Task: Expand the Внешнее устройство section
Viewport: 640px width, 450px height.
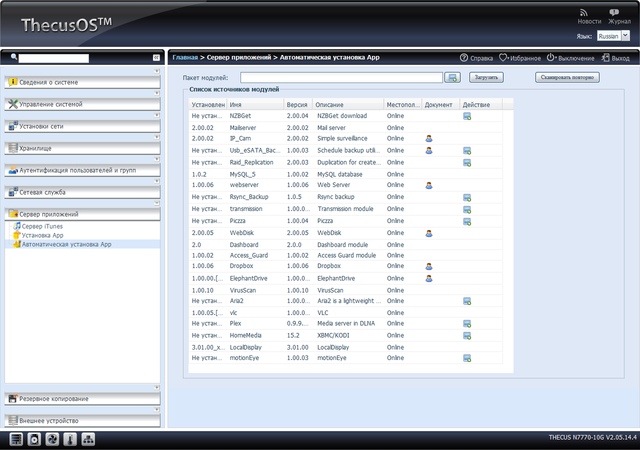Action: click(x=82, y=421)
